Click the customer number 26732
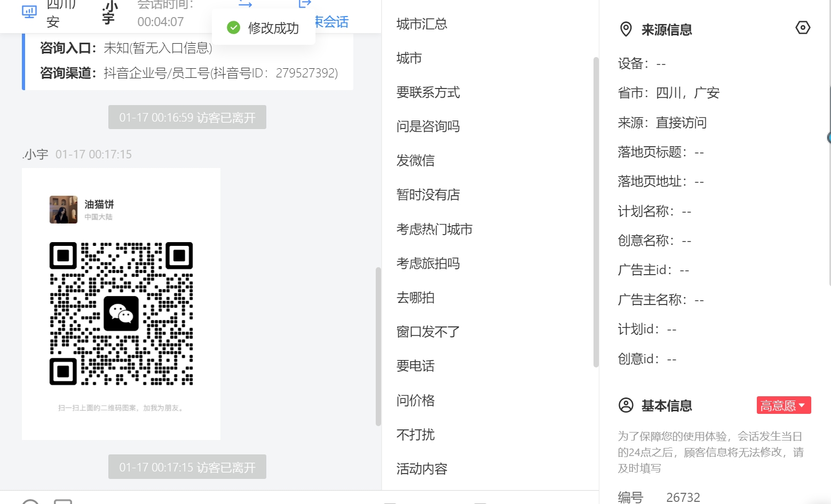Screen dimensions: 831x504 (x=683, y=497)
